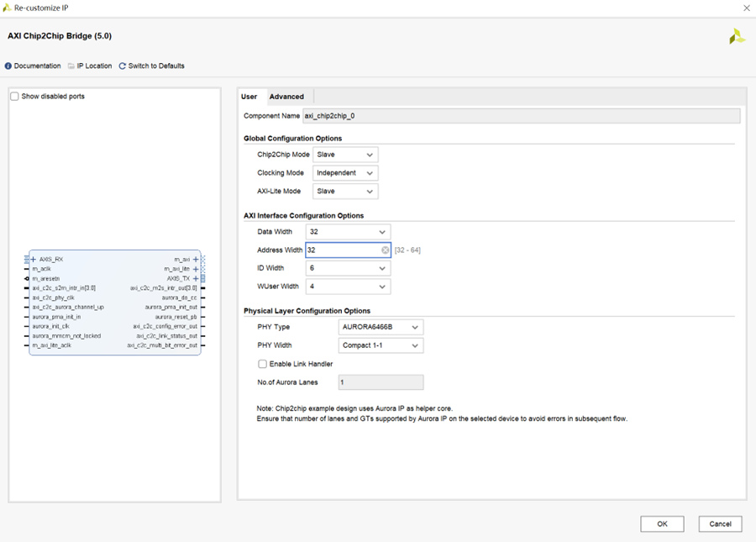Image resolution: width=756 pixels, height=542 pixels.
Task: Select the aurora_pma_init_in port
Action: click(56, 317)
